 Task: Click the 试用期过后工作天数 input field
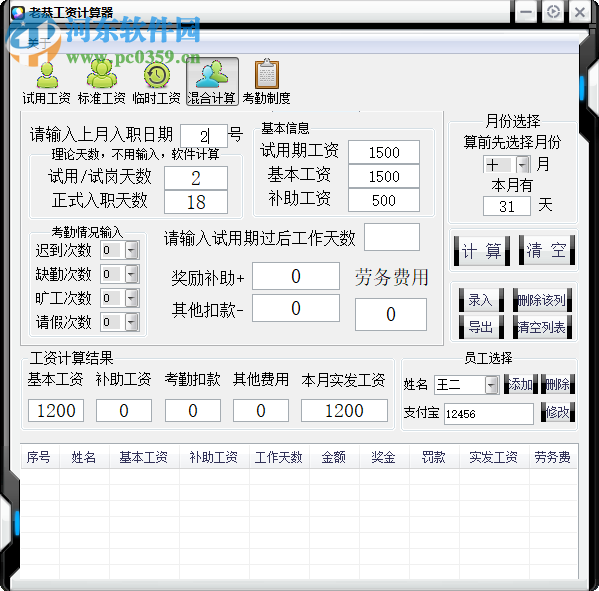(392, 237)
